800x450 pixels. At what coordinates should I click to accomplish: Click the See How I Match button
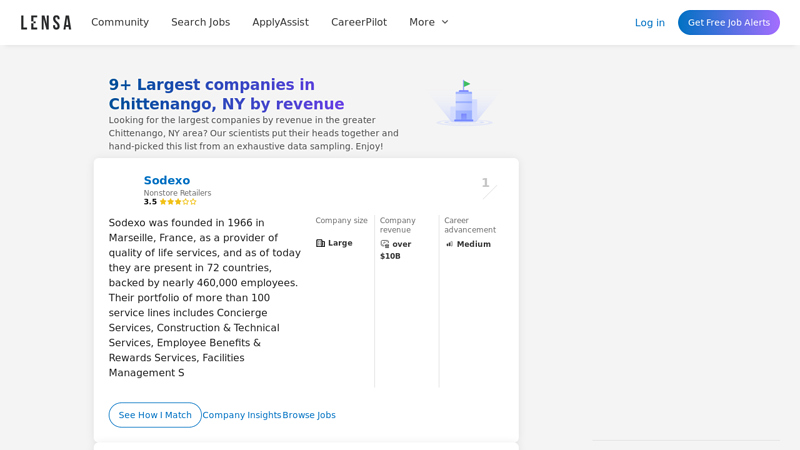click(155, 415)
